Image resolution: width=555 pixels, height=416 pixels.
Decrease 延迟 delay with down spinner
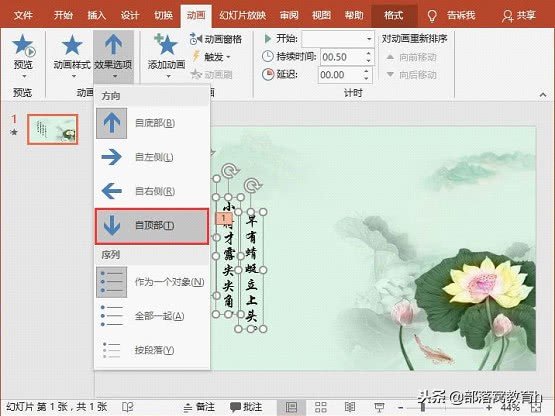[x=367, y=79]
